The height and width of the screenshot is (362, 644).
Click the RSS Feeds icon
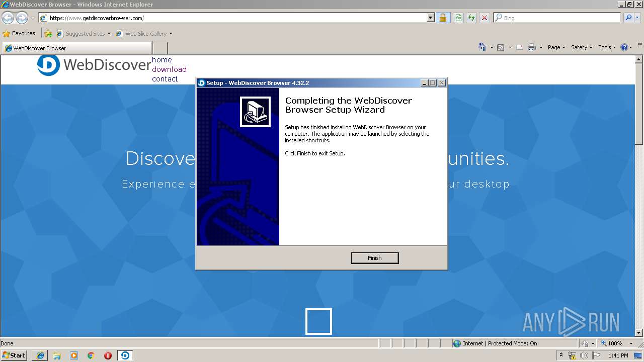(501, 47)
